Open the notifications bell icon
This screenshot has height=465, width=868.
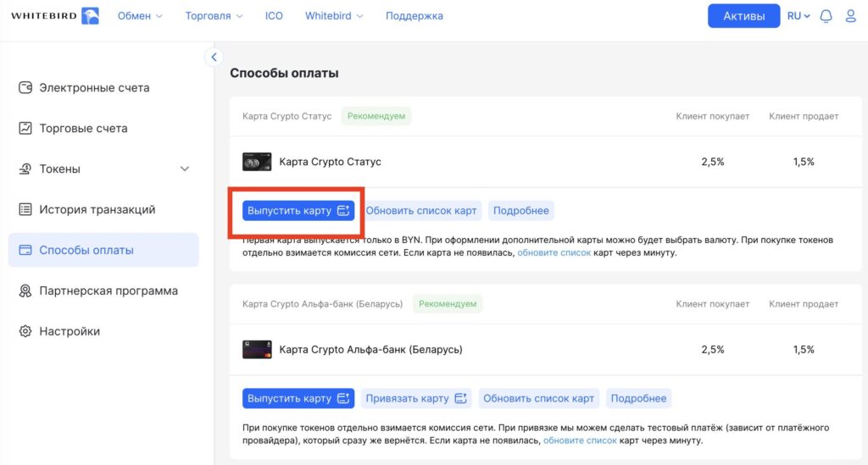tap(826, 16)
